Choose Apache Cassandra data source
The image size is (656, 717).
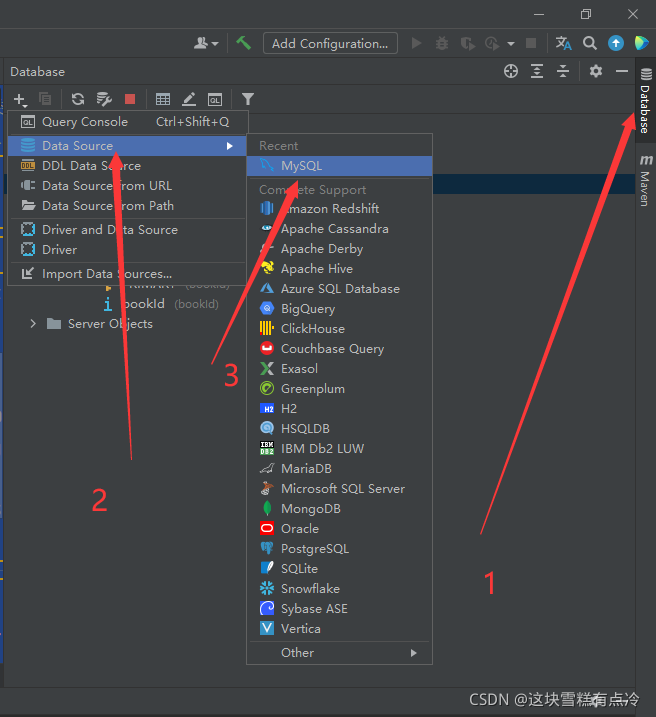[x=339, y=229]
